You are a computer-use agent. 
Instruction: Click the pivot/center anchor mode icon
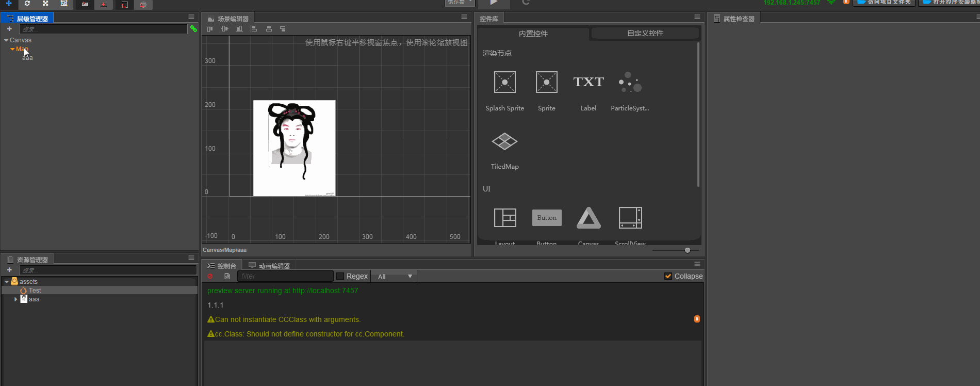pos(85,4)
